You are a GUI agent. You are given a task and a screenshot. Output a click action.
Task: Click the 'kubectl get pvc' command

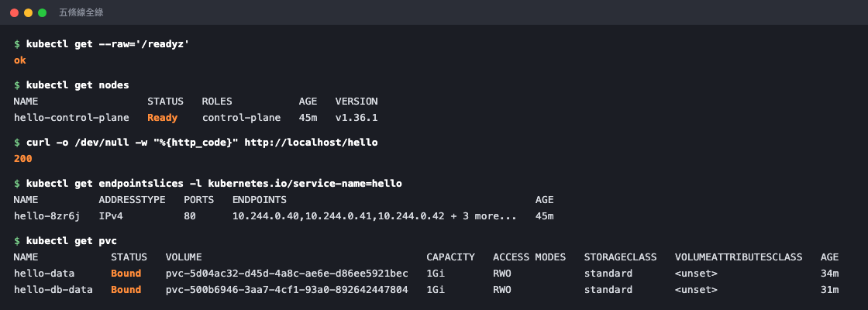(x=71, y=241)
